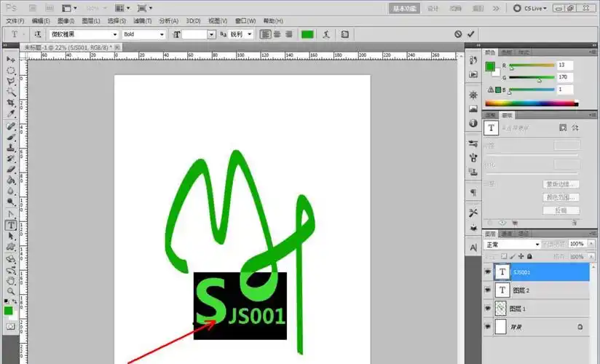Image resolution: width=600 pixels, height=364 pixels.
Task: Select the Elliptical Marquee tool
Action: click(x=11, y=71)
